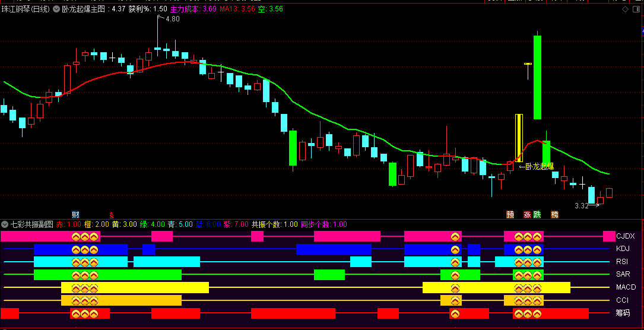This screenshot has width=644, height=330.
Task: Select the 主力成本: 3.69 value
Action: (x=194, y=9)
